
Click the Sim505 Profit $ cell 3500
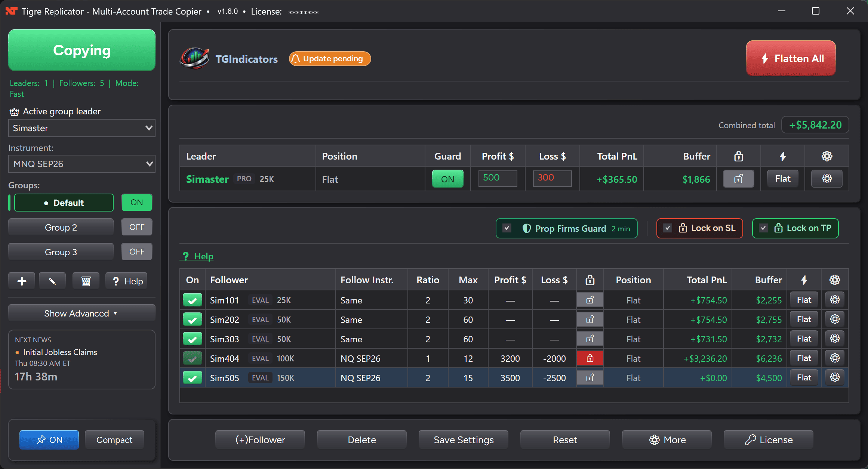[x=510, y=378]
